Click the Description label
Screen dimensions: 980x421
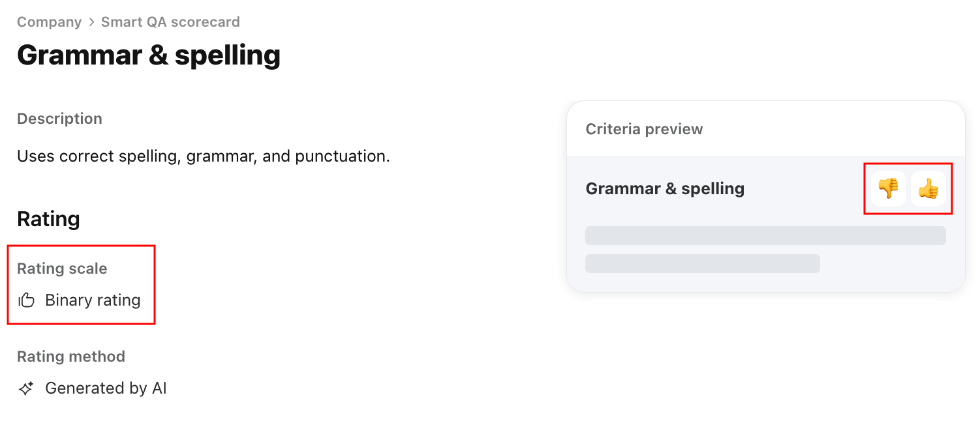(x=59, y=119)
